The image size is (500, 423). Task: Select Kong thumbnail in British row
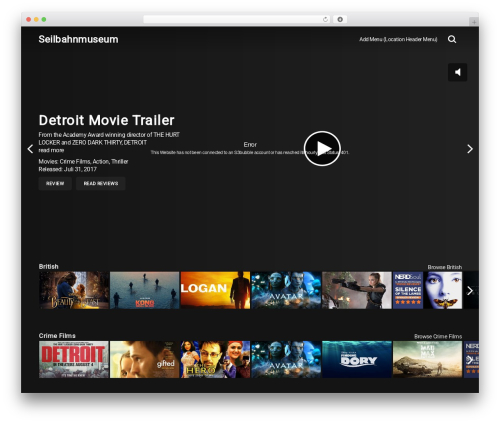pos(145,290)
